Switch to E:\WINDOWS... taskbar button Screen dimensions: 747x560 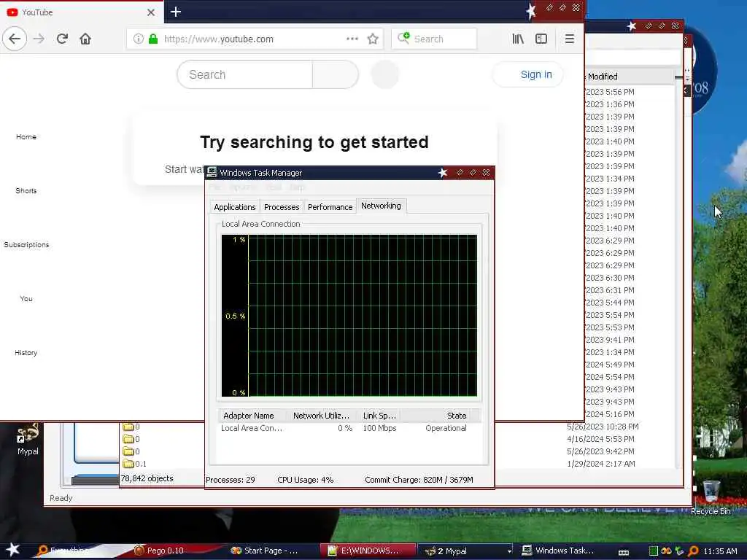368,551
